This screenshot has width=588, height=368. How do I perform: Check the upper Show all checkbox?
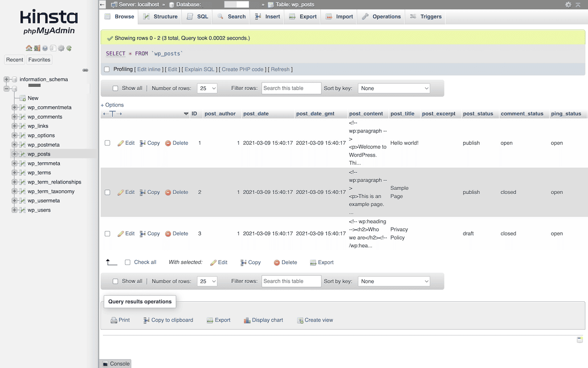[x=116, y=88]
